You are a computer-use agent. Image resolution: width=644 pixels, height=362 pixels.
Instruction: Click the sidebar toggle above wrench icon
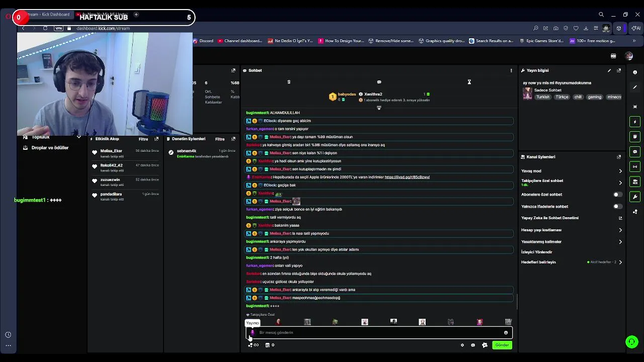click(x=635, y=182)
